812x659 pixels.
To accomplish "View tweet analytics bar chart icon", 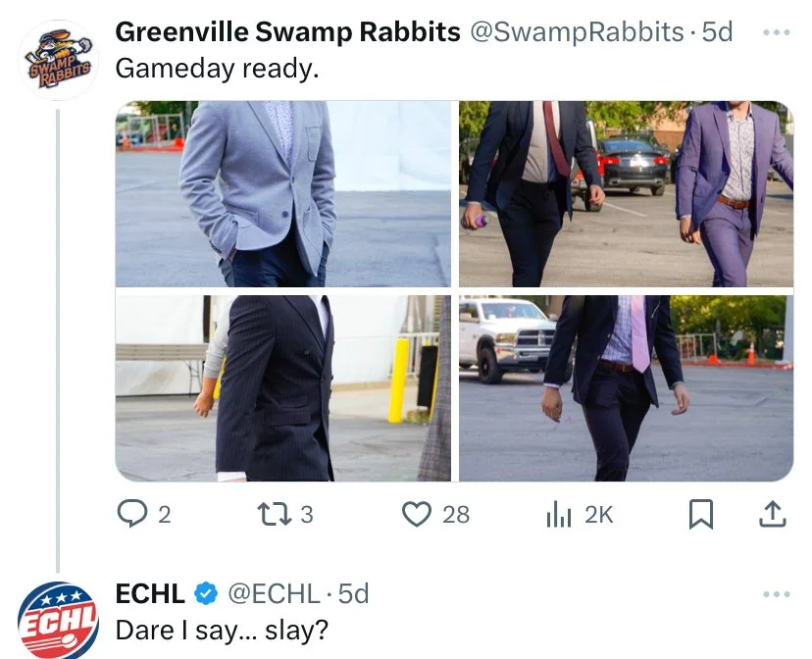I will [559, 514].
